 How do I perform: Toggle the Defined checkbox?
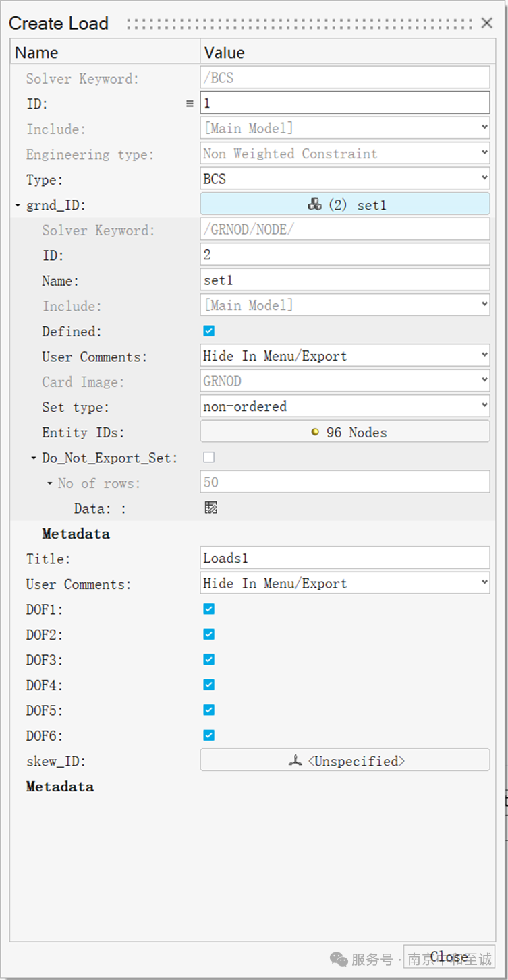pyautogui.click(x=209, y=331)
